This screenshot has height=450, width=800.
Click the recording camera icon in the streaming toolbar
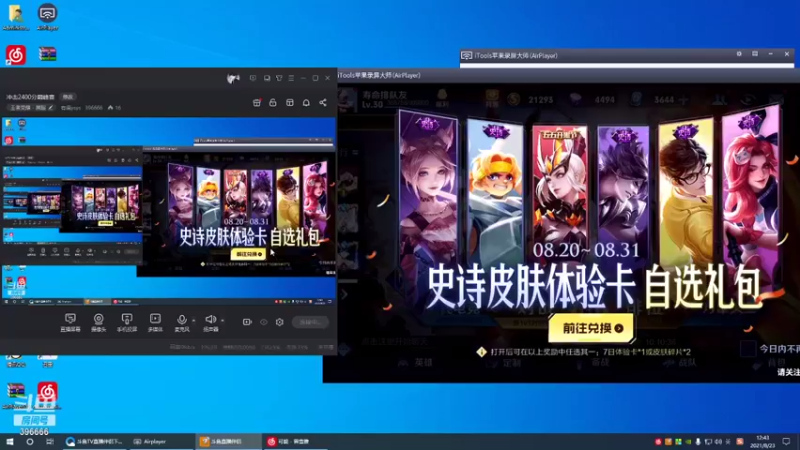(x=247, y=322)
